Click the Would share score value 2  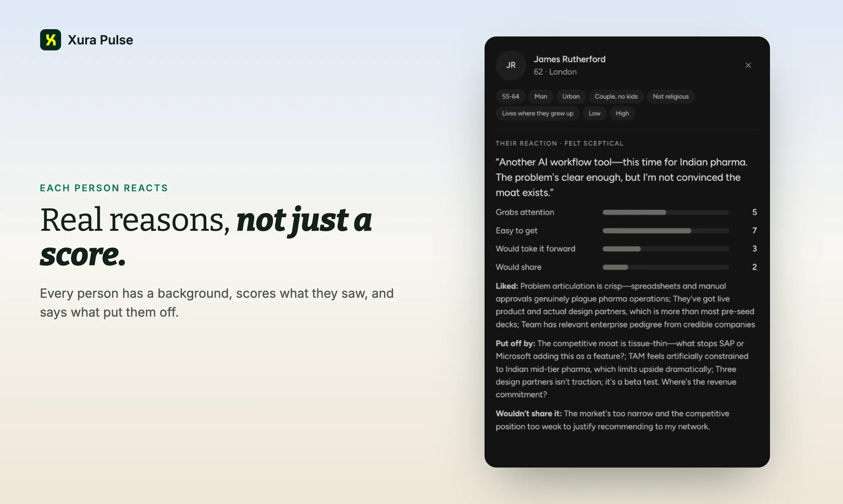[754, 267]
